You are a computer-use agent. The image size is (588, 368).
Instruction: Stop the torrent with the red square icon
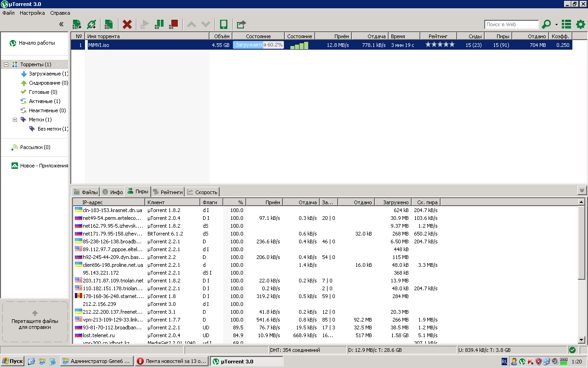(x=174, y=24)
